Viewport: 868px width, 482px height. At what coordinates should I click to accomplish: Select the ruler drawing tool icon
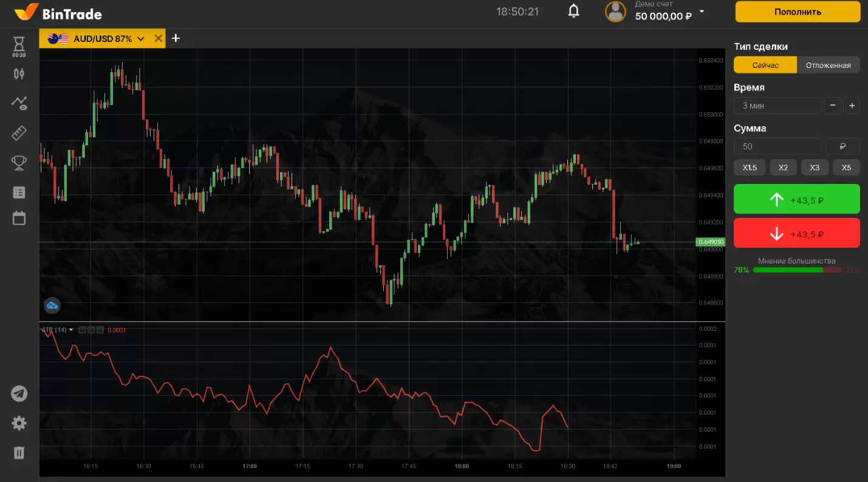tap(19, 133)
